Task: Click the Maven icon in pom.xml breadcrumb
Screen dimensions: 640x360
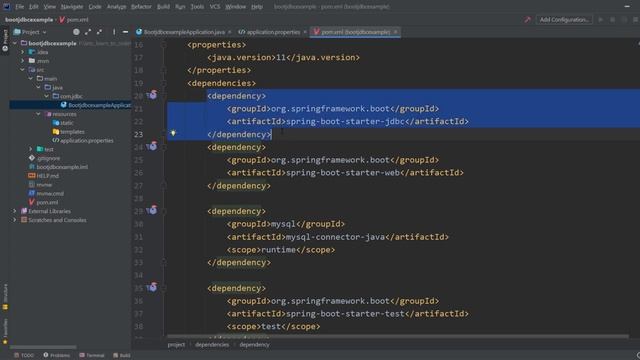Action: (x=62, y=20)
